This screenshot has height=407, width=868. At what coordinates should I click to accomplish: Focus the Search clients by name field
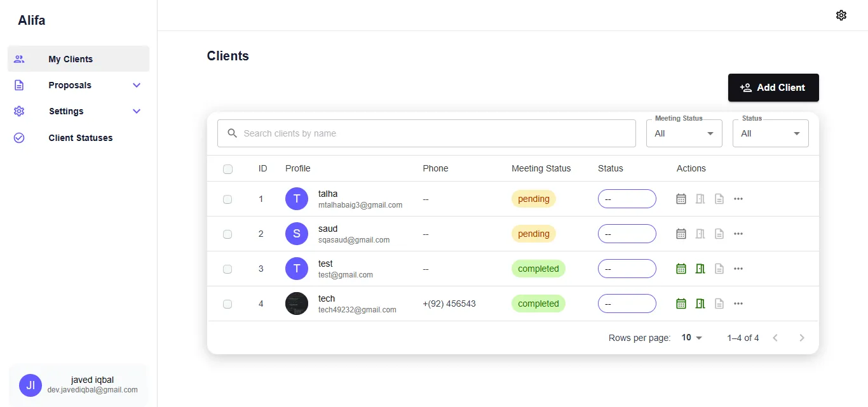click(x=426, y=133)
